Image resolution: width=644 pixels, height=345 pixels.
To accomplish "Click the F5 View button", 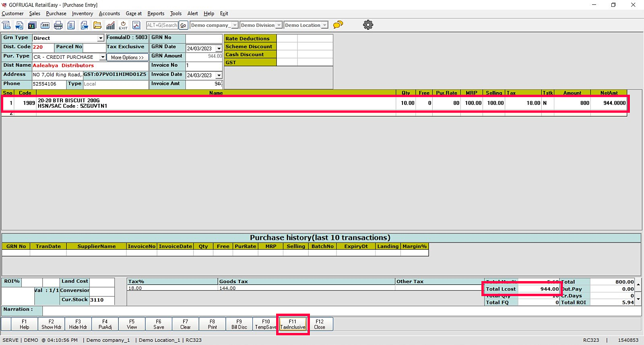I will click(x=132, y=324).
